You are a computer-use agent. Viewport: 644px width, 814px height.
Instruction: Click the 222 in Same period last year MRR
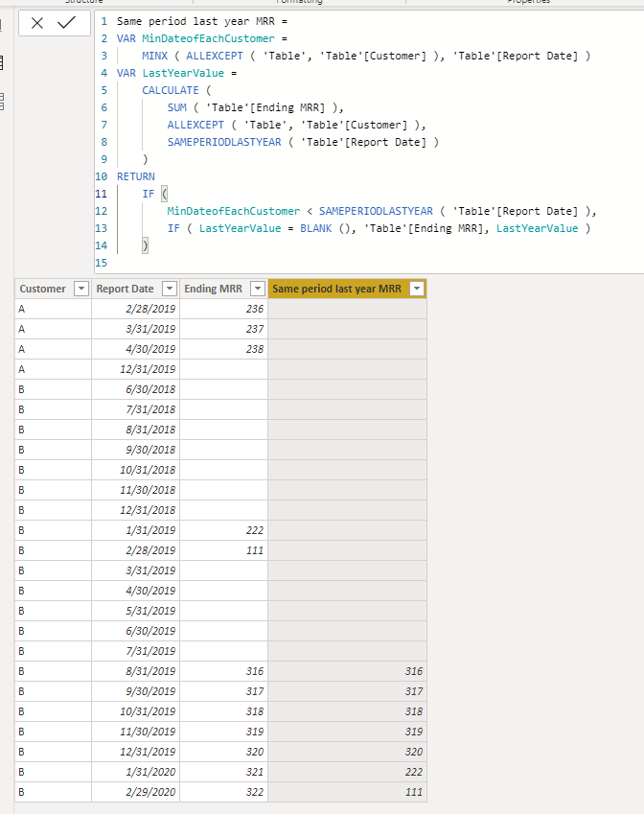tap(347, 772)
